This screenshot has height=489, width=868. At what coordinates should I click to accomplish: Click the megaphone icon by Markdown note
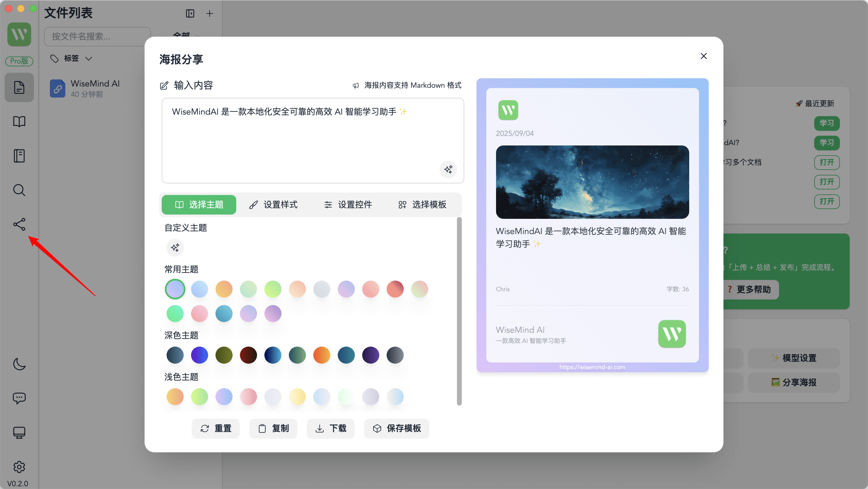355,86
